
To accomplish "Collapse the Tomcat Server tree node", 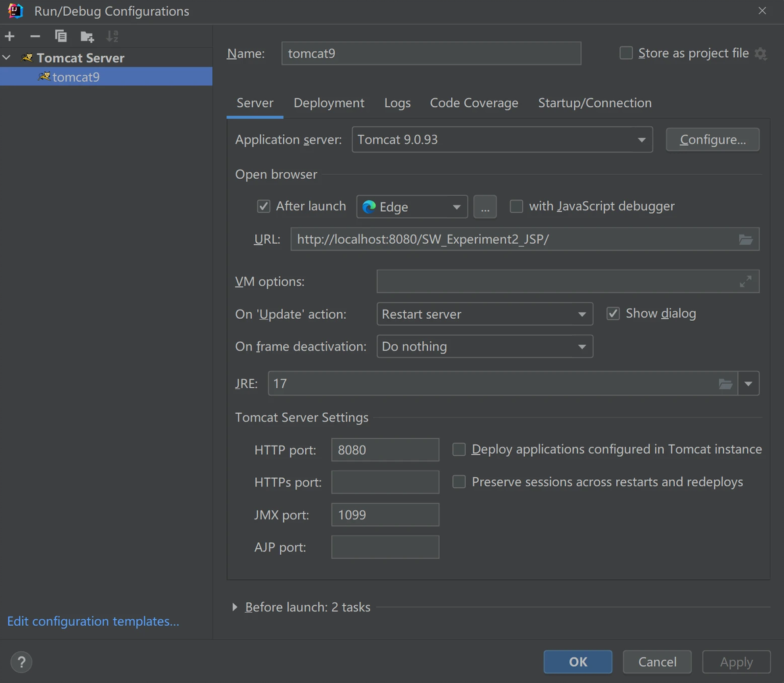I will 7,58.
